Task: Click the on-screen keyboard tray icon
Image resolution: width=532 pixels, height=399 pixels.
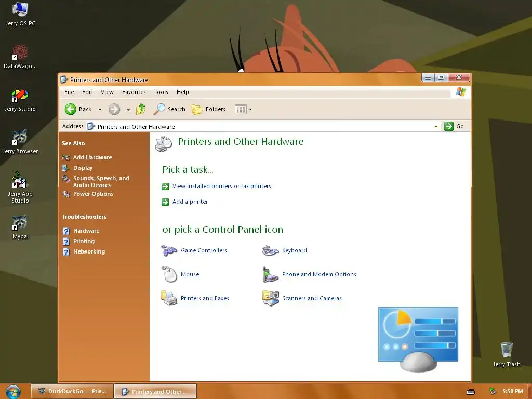Action: pos(471,392)
